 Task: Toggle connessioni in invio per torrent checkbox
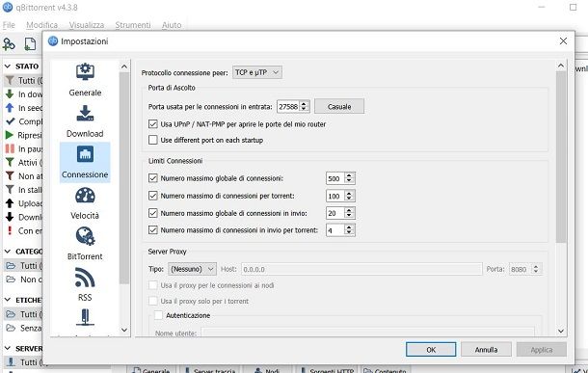pyautogui.click(x=152, y=229)
